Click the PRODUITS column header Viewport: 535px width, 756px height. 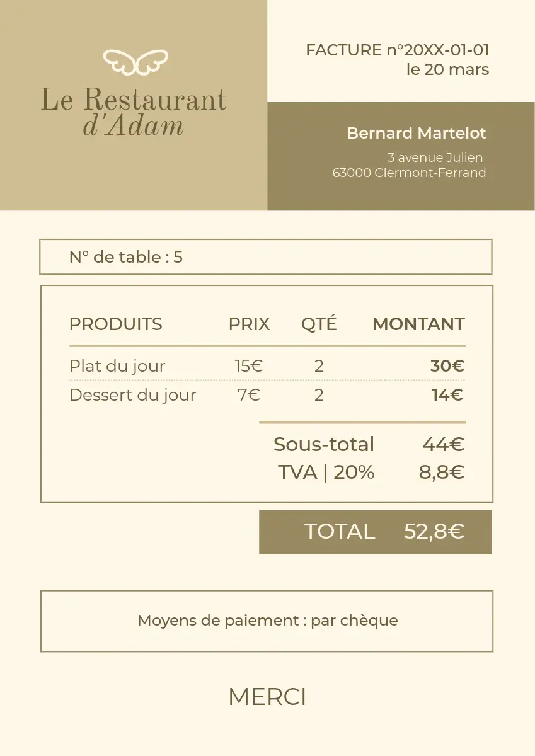115,324
